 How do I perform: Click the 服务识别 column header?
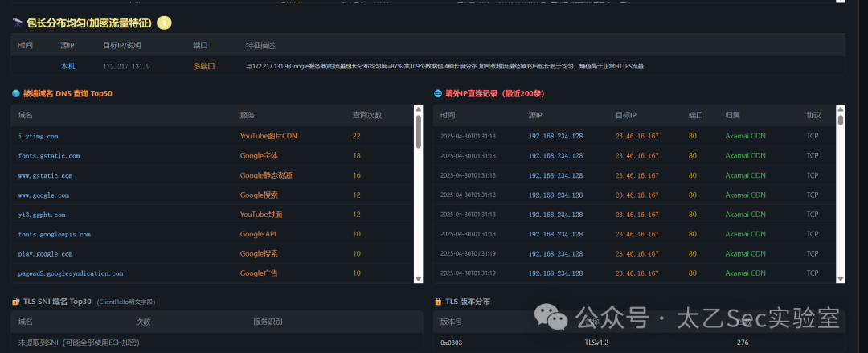click(x=268, y=322)
